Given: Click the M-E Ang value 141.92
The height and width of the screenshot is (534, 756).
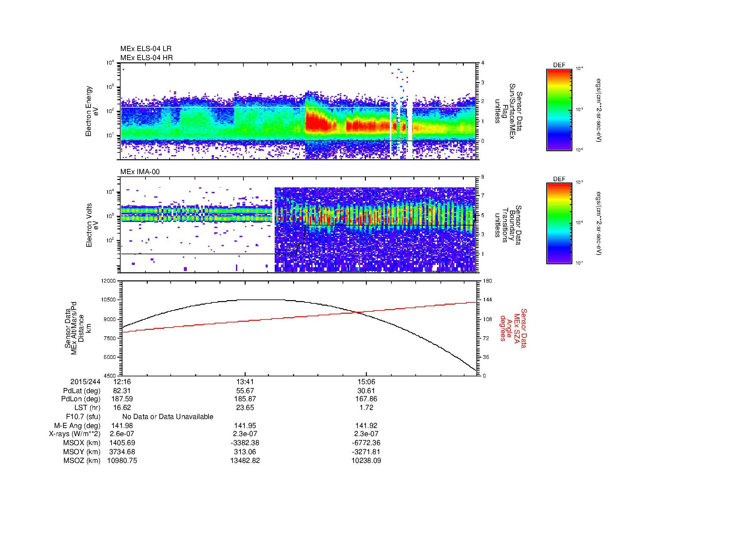Looking at the screenshot, I should [x=366, y=426].
